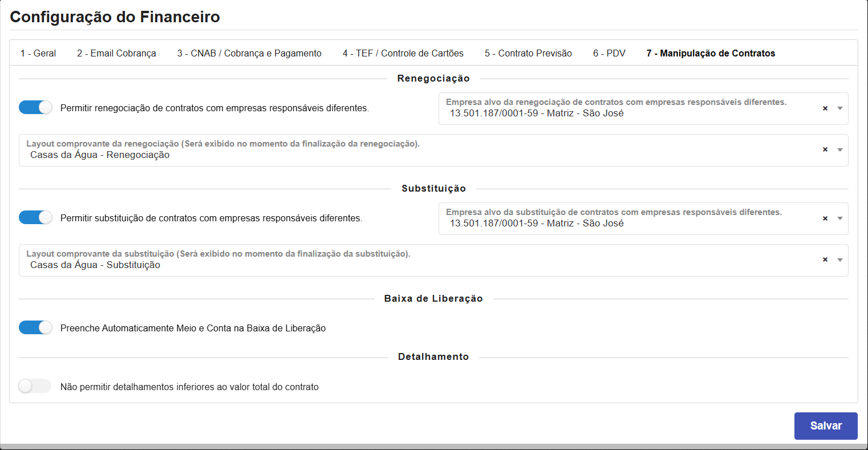Open the renegociação layout dropdown arrow
The width and height of the screenshot is (868, 450).
click(839, 149)
